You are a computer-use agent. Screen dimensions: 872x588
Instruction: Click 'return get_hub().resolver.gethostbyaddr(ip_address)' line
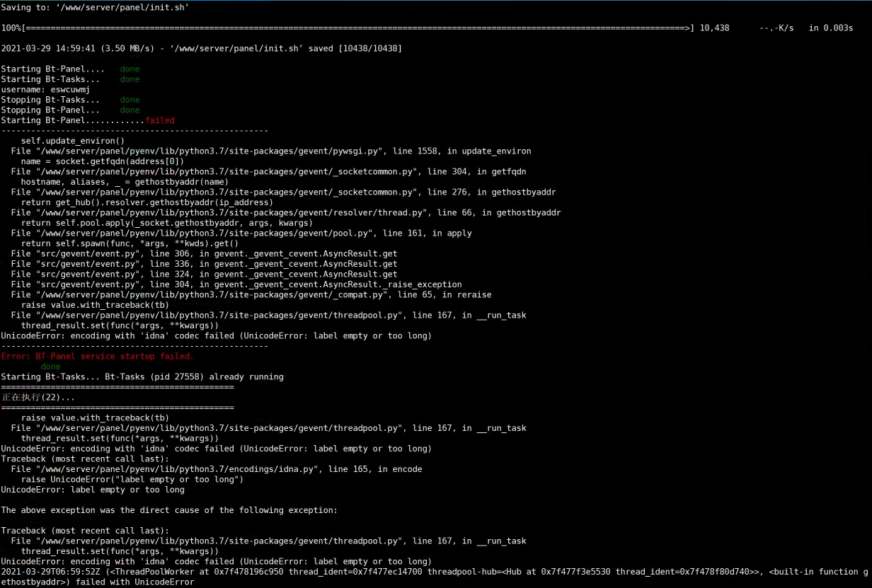[x=147, y=202]
